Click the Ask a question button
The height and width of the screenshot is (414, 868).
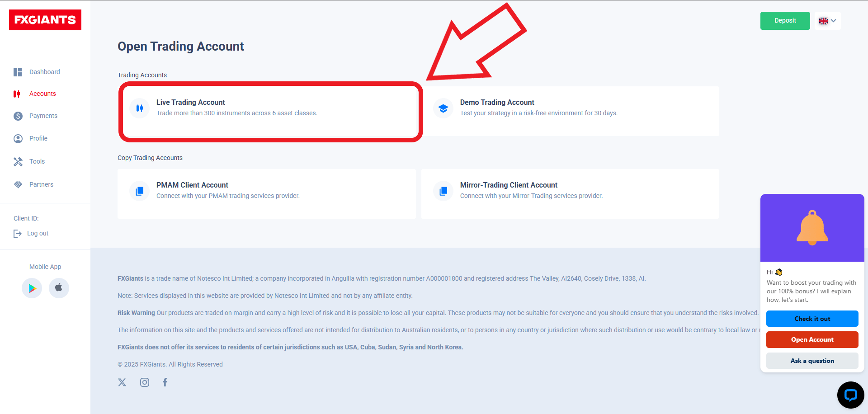(812, 361)
